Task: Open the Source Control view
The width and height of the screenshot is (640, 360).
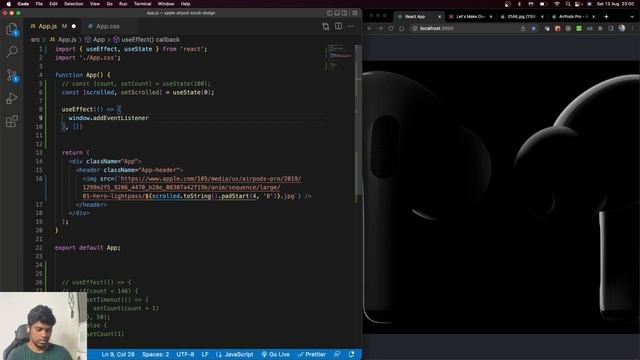Action: 12,75
